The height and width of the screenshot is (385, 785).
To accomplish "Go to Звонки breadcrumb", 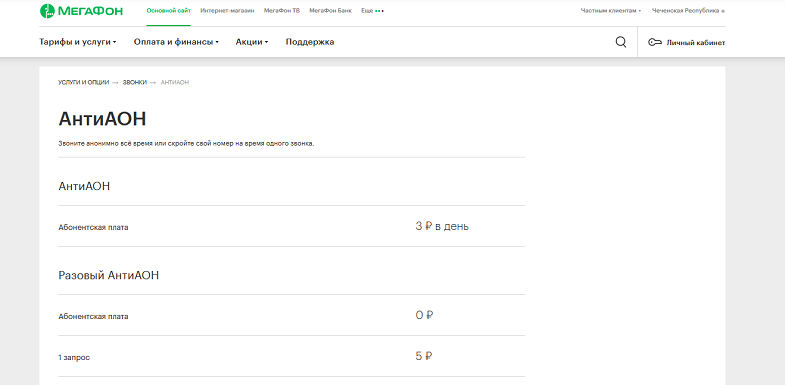I will (x=135, y=82).
